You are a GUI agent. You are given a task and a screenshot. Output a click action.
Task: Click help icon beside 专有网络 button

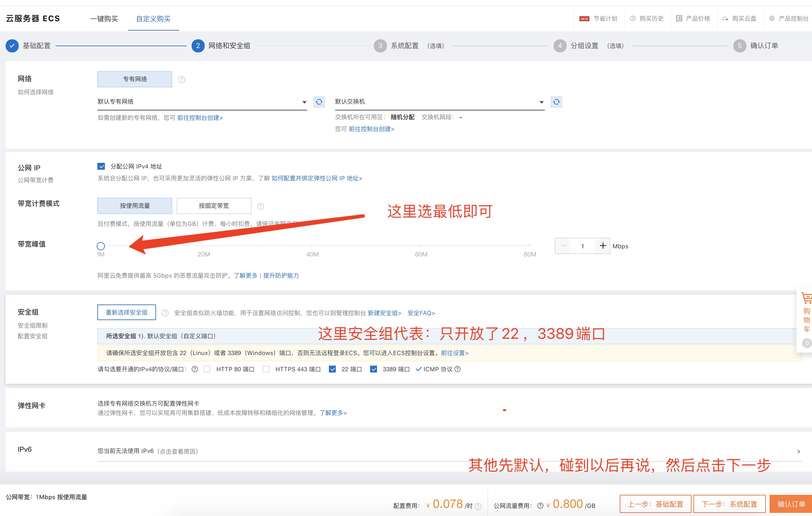(182, 80)
